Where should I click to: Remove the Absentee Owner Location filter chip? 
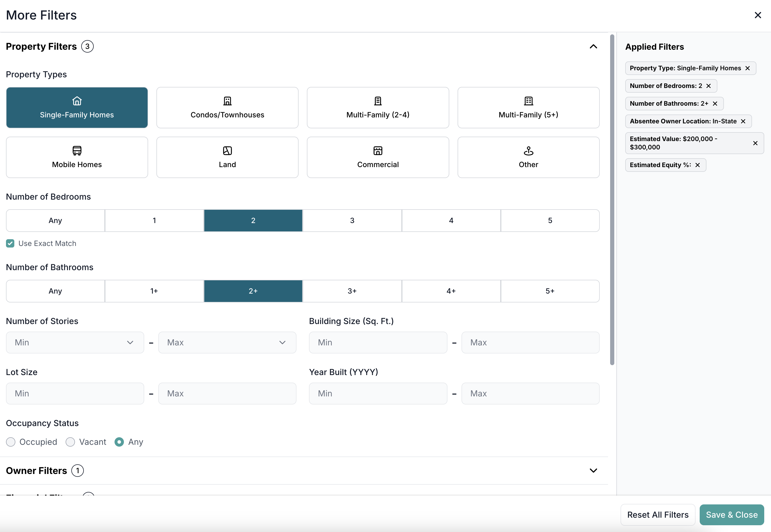(x=743, y=121)
